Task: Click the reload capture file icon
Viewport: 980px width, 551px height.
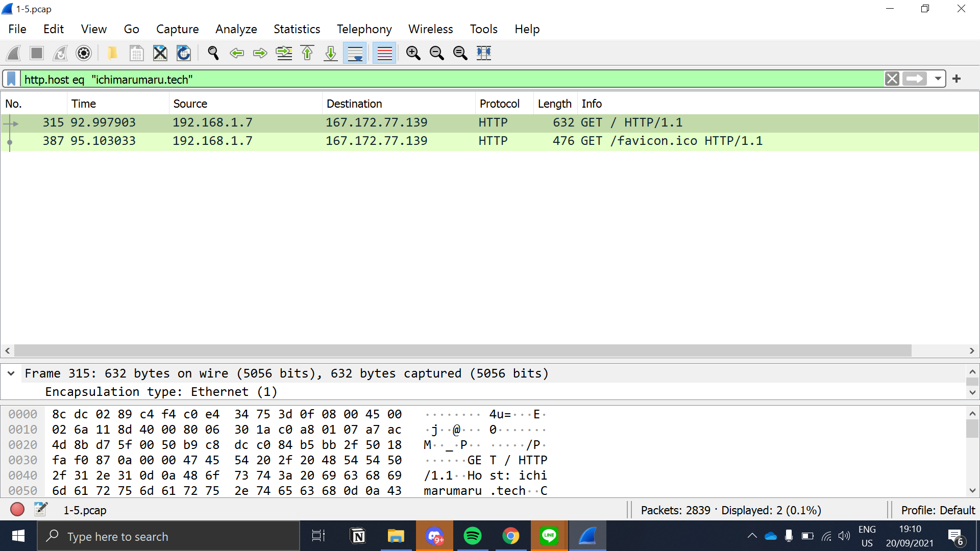Action: tap(184, 53)
